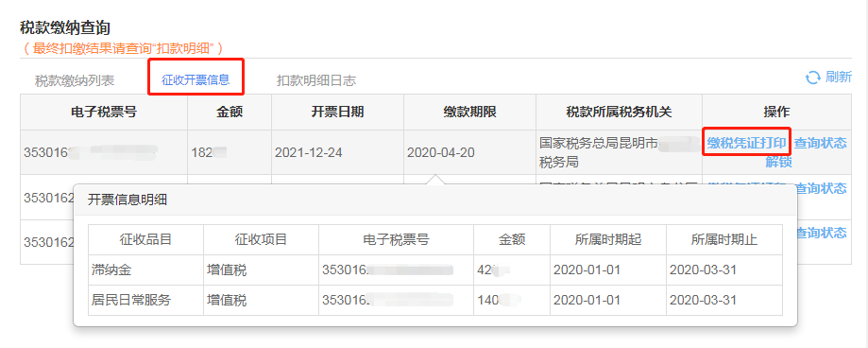Click the 开票信息明细 popup title
The height and width of the screenshot is (348, 868).
128,200
